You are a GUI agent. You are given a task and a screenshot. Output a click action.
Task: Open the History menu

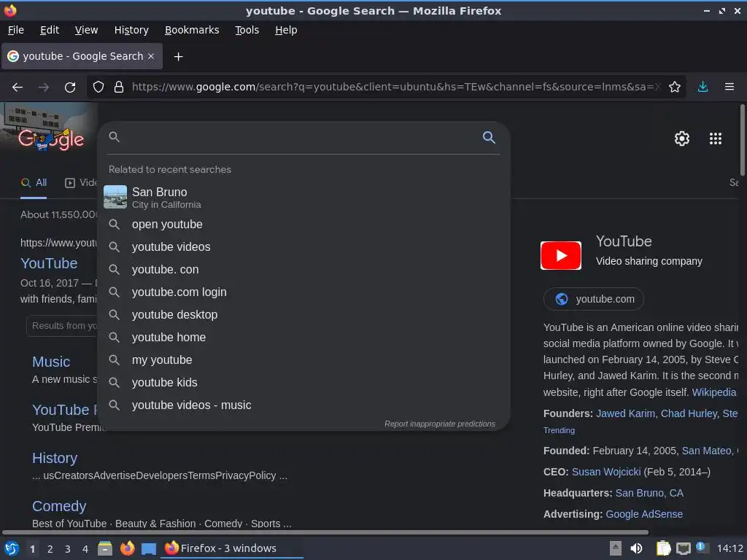pyautogui.click(x=131, y=30)
